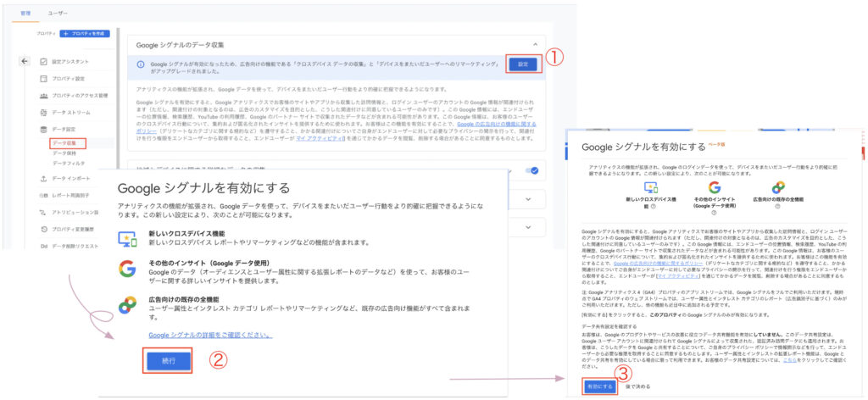Open the 設定アシスタント checkbox icon in sidebar
This screenshot has height=400, width=868.
point(43,61)
